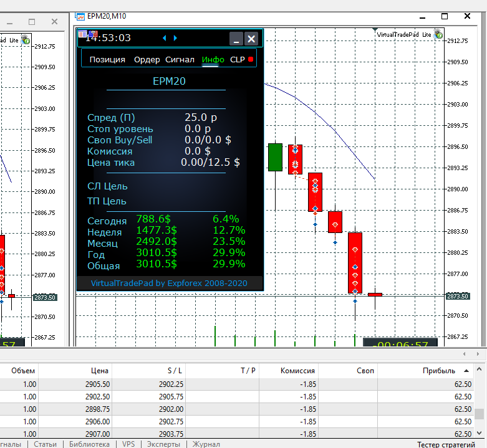
Task: Click today's profit value 788.6$
Action: [x=153, y=219]
